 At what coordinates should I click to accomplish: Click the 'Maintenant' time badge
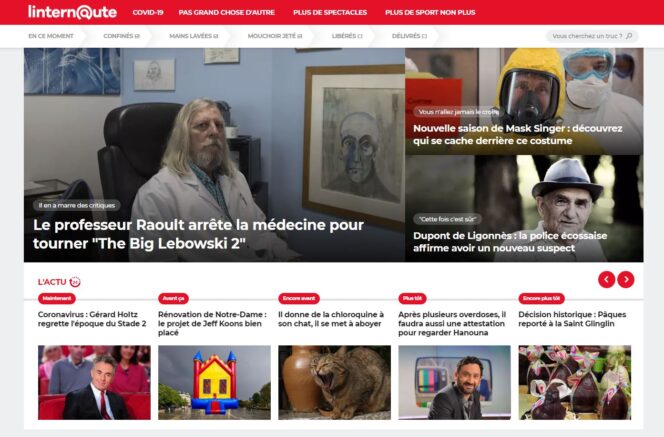[57, 299]
